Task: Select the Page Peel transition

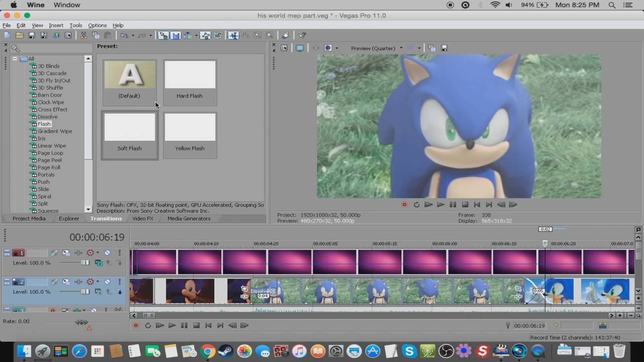Action: (49, 160)
